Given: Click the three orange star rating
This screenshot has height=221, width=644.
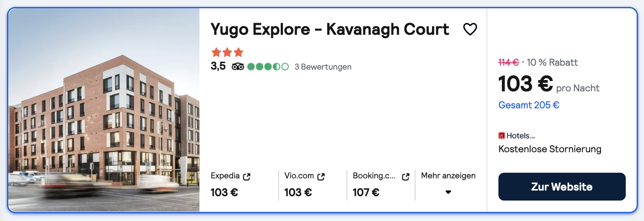Looking at the screenshot, I should pos(227,53).
